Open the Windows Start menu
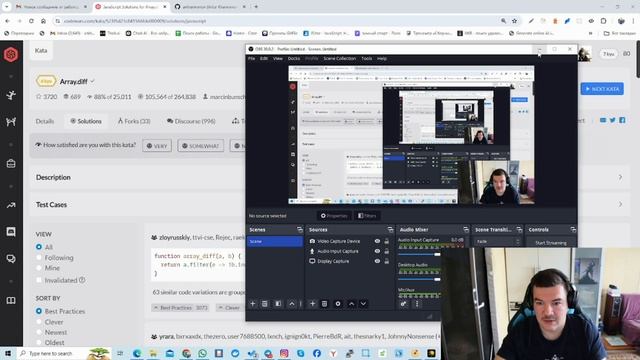 [x=8, y=353]
